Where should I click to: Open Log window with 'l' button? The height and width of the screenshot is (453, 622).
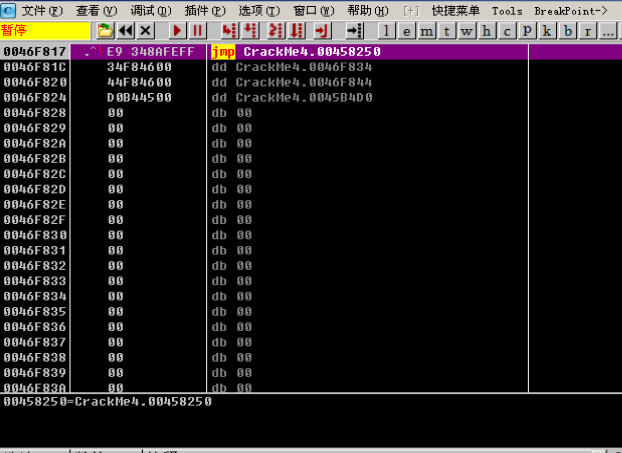(388, 30)
